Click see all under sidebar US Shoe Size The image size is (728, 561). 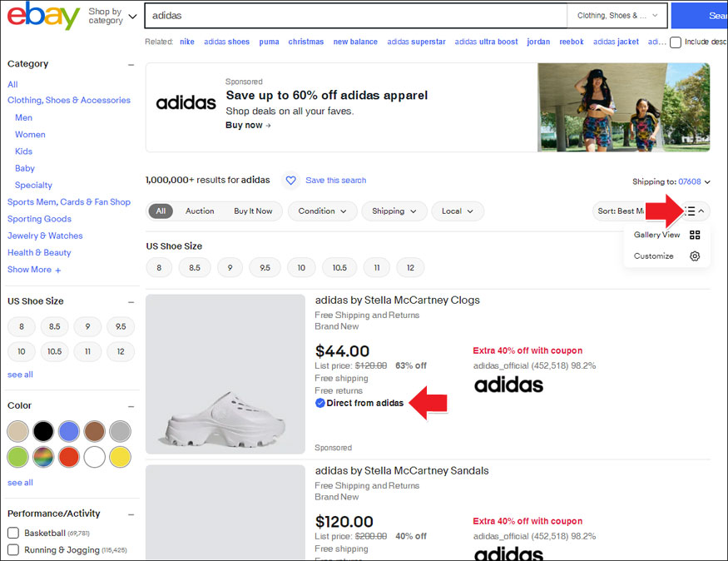click(x=20, y=375)
